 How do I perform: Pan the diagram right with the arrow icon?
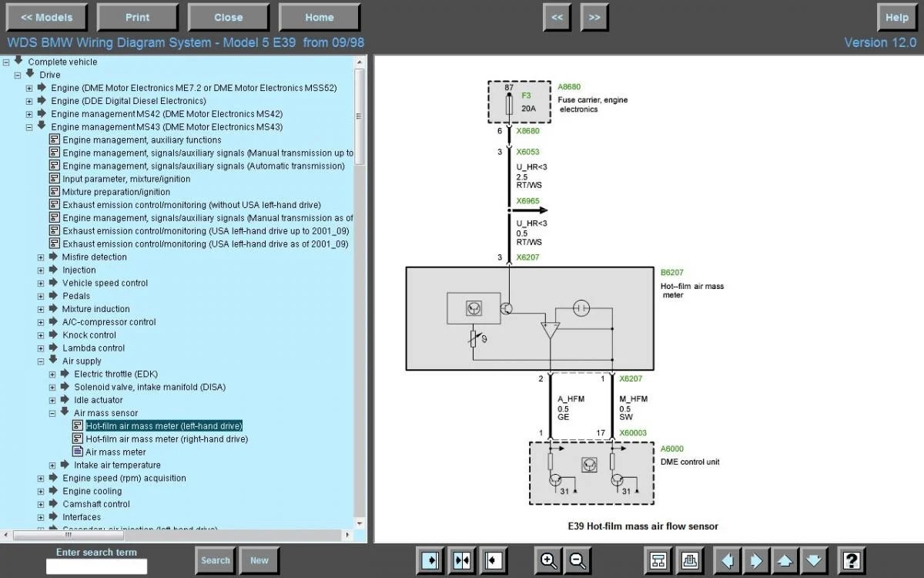[x=756, y=560]
